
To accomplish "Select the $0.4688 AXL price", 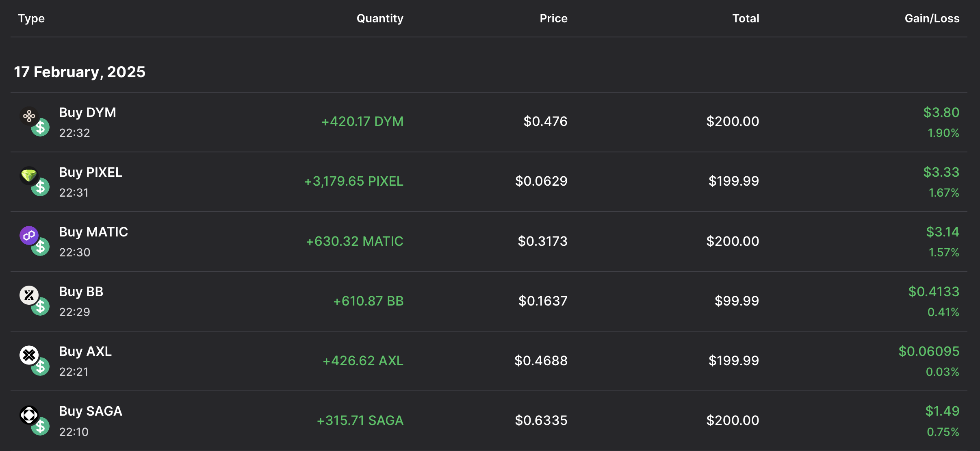I will pyautogui.click(x=541, y=361).
